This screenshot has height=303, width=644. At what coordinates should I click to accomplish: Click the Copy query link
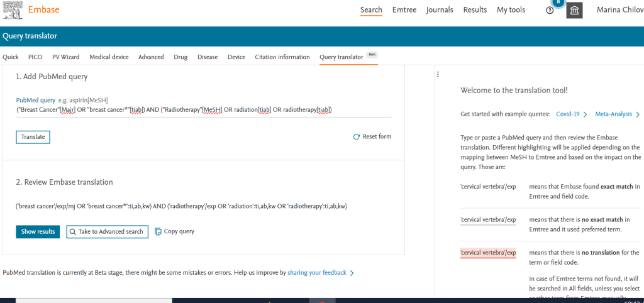click(179, 231)
